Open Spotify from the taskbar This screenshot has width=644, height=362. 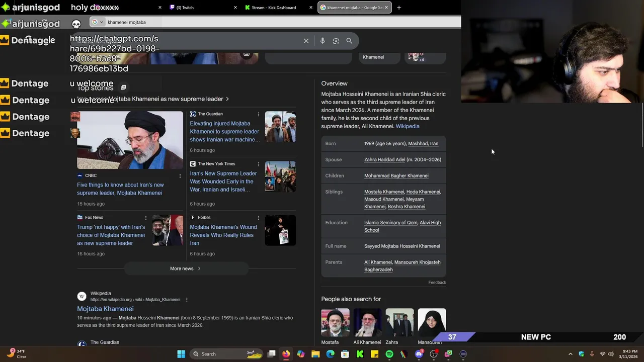(389, 354)
